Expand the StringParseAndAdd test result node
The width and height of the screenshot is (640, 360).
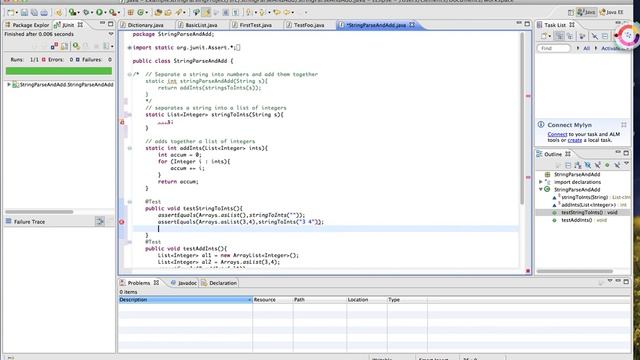click(x=9, y=84)
